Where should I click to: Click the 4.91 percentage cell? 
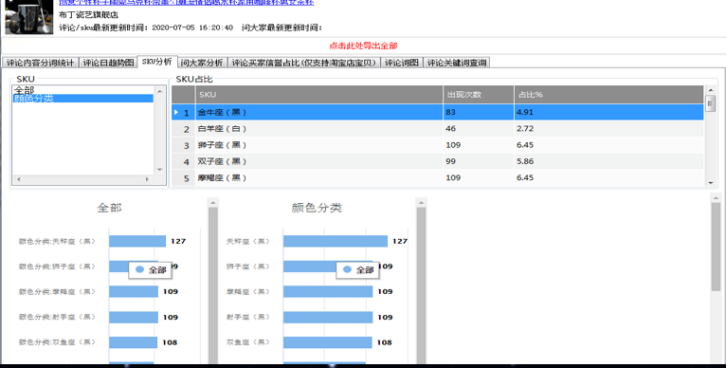pyautogui.click(x=609, y=112)
